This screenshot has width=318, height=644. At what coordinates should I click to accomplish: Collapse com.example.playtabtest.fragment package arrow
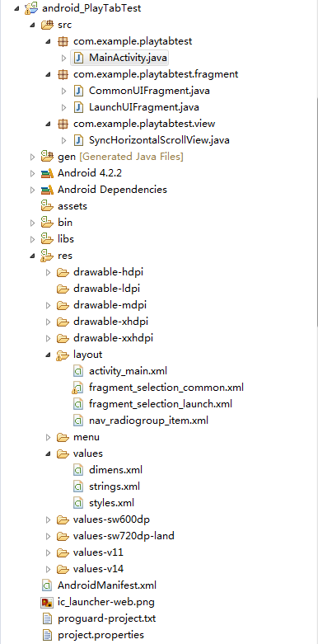coord(48,74)
